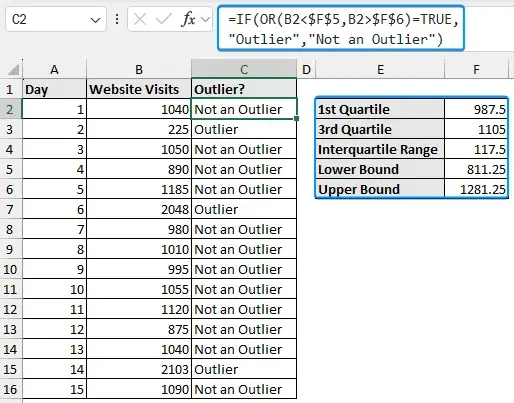Select Day cell with value 10
The width and height of the screenshot is (514, 403).
click(x=54, y=289)
